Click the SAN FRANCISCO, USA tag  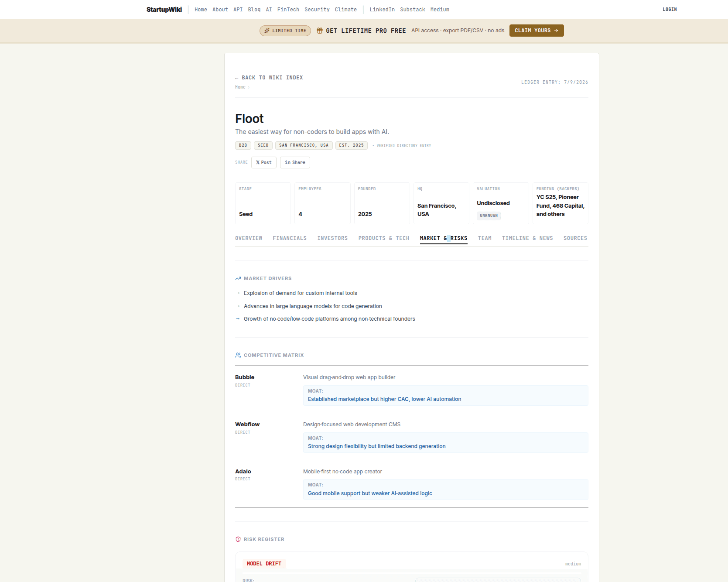(304, 145)
